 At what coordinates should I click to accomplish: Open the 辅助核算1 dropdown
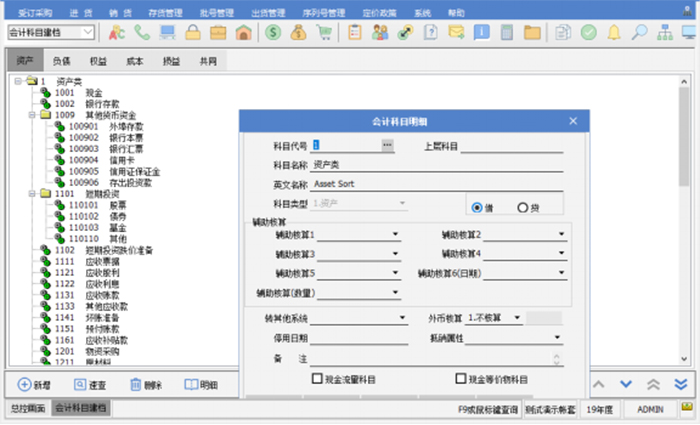click(397, 236)
